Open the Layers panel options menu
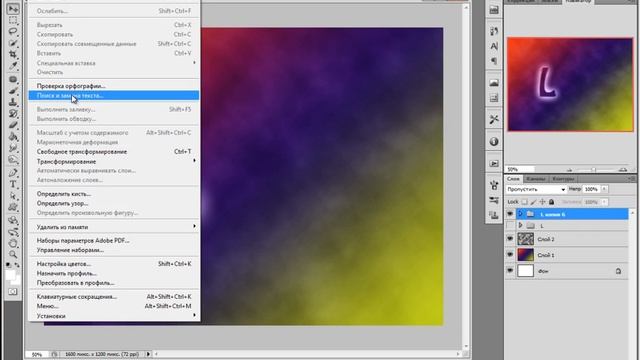 [631, 179]
